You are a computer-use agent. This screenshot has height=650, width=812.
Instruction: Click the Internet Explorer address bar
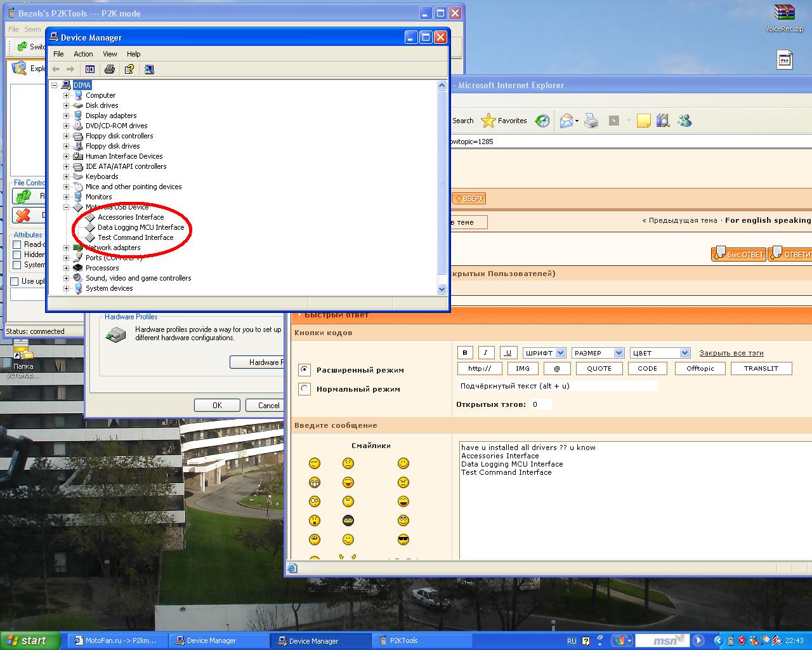point(630,142)
